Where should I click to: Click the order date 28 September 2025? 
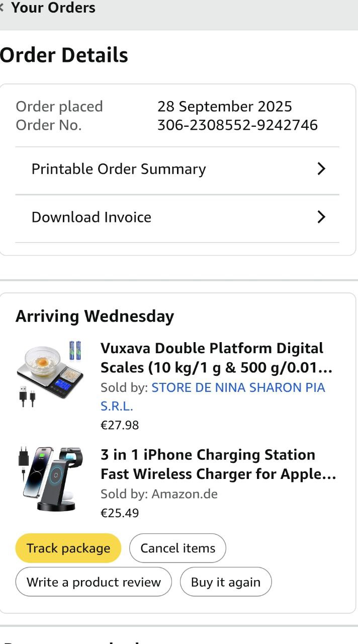pyautogui.click(x=224, y=107)
